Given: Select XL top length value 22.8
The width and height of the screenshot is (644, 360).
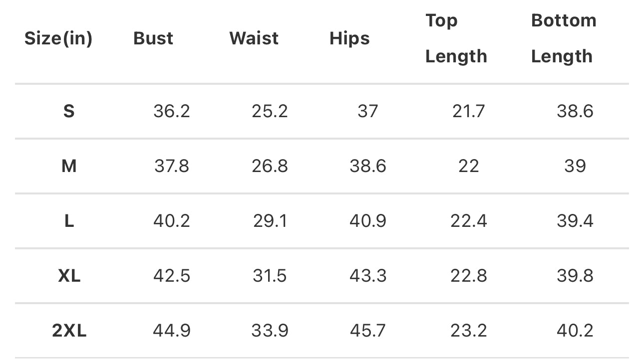Looking at the screenshot, I should click(x=469, y=276).
